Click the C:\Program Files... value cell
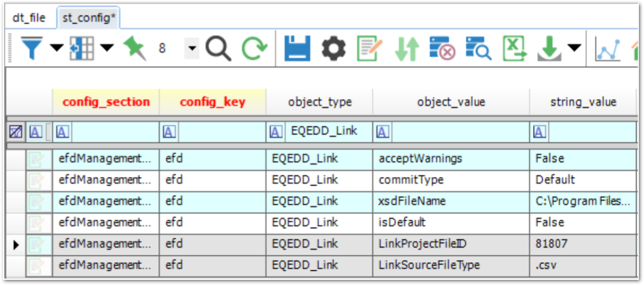This screenshot has width=644, height=285. coord(583,202)
